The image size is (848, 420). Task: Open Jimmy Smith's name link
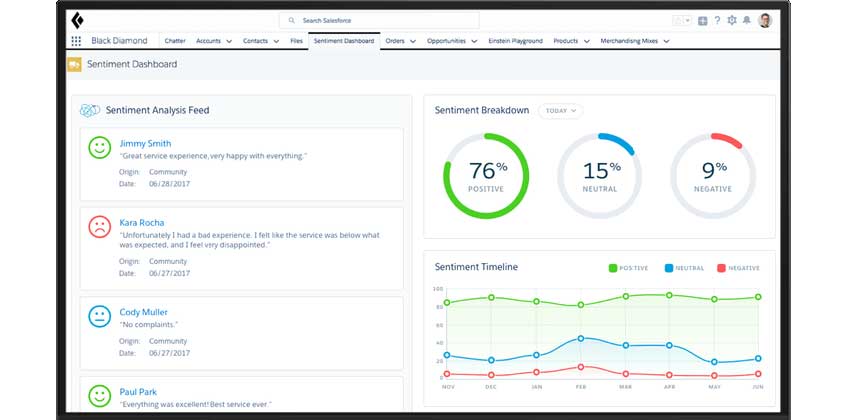tap(145, 143)
